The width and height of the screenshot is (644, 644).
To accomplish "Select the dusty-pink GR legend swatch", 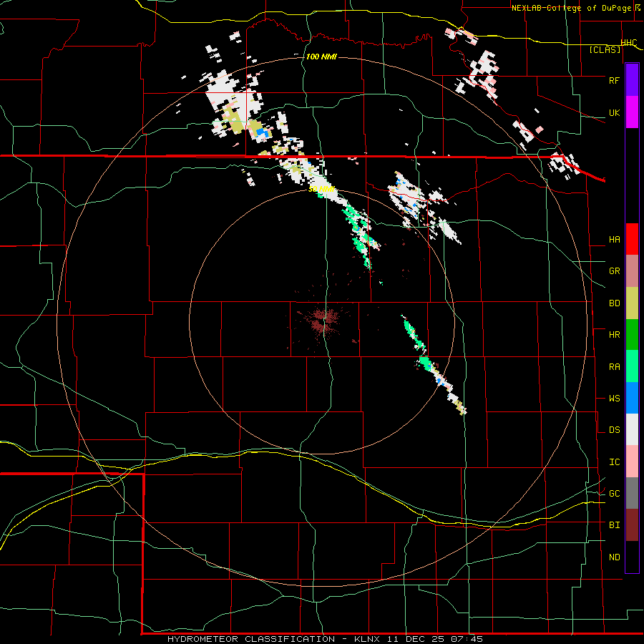I will point(632,271).
